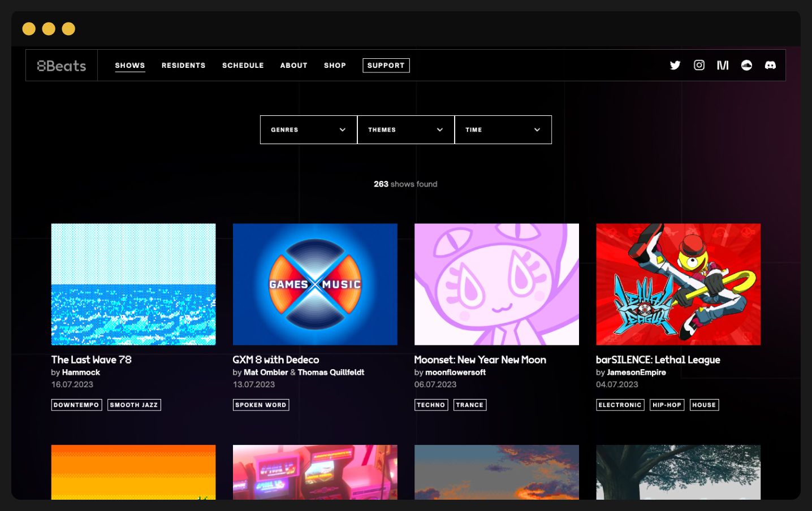Open the Instagram icon in header
812x511 pixels.
coord(699,65)
